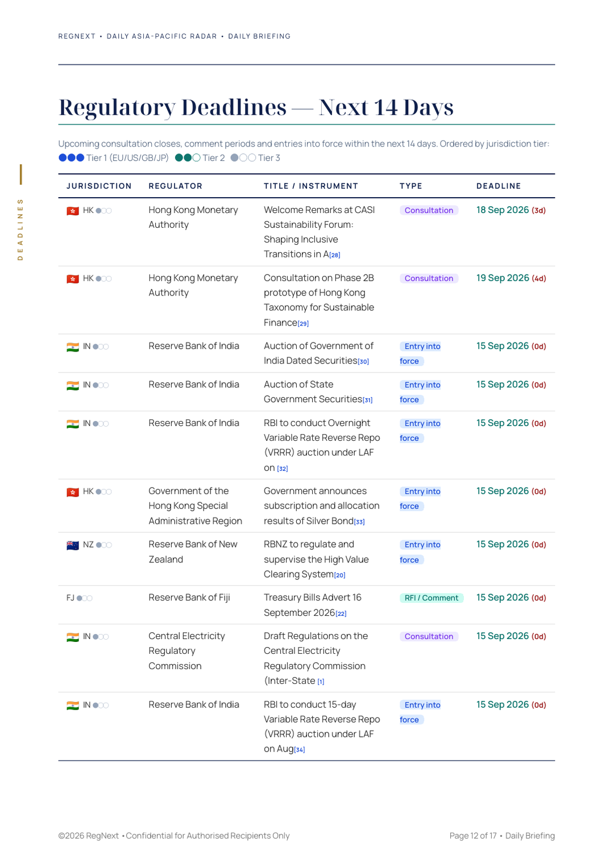Click the India flag in the 15-day VRRR auction row
Image resolution: width=614 pixels, height=868 pixels.
73,706
